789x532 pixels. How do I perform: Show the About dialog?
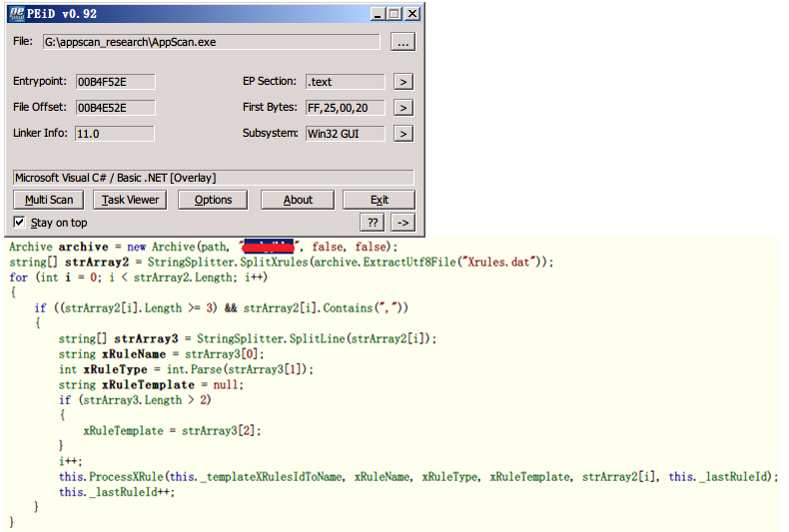298,200
